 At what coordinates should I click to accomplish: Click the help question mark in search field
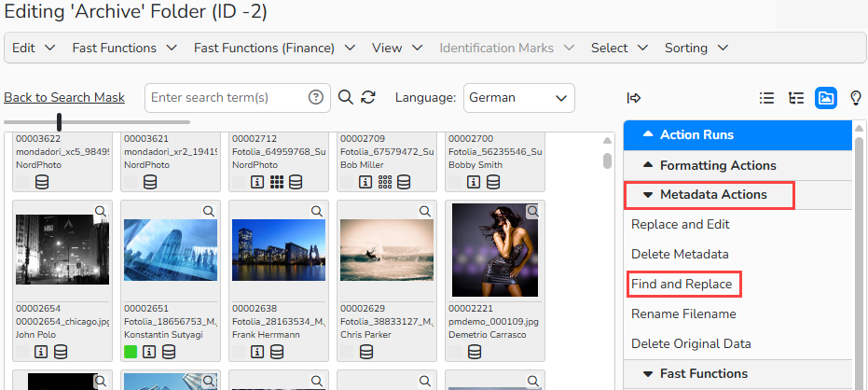click(x=315, y=97)
